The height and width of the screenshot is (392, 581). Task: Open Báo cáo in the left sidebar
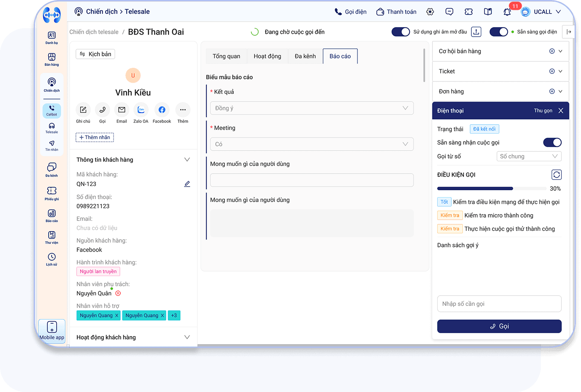pyautogui.click(x=52, y=215)
